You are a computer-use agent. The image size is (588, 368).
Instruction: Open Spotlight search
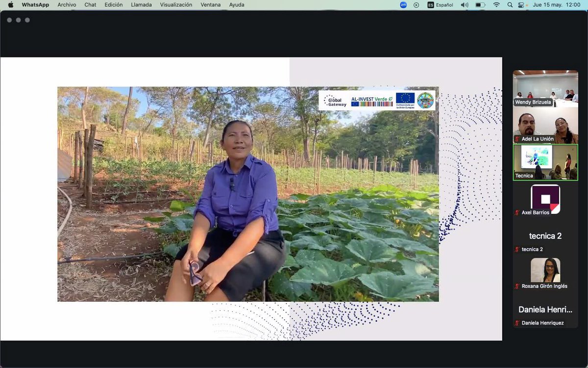coord(510,5)
